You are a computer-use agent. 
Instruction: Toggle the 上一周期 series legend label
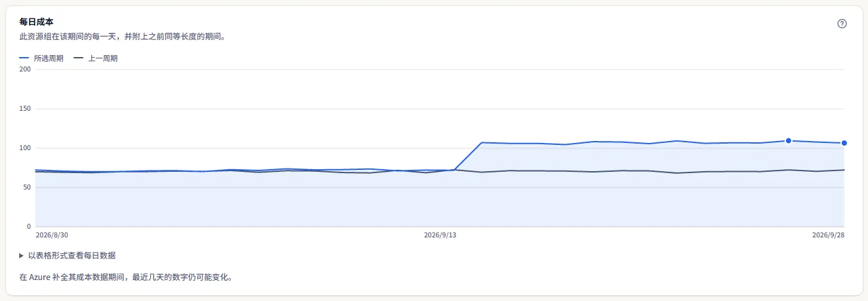click(x=103, y=58)
